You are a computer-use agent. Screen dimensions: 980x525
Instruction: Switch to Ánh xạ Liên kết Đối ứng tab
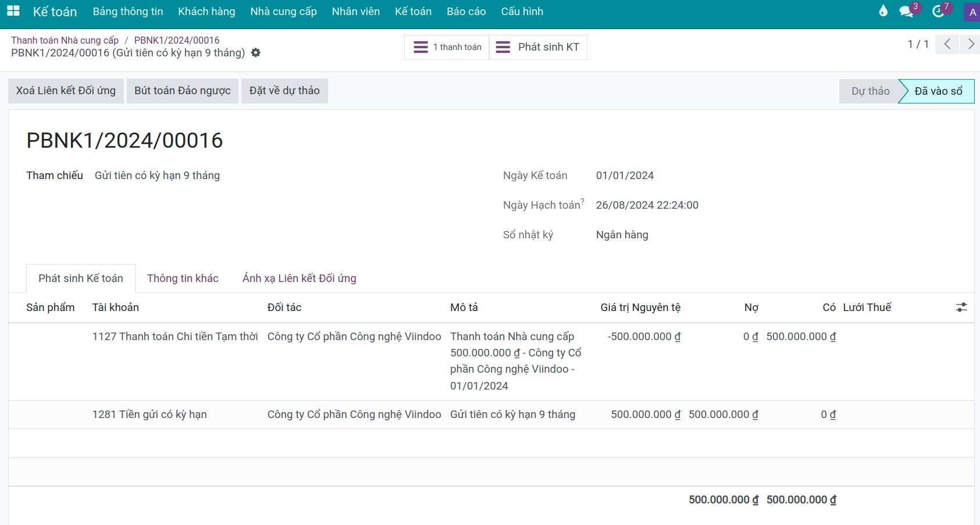click(299, 278)
